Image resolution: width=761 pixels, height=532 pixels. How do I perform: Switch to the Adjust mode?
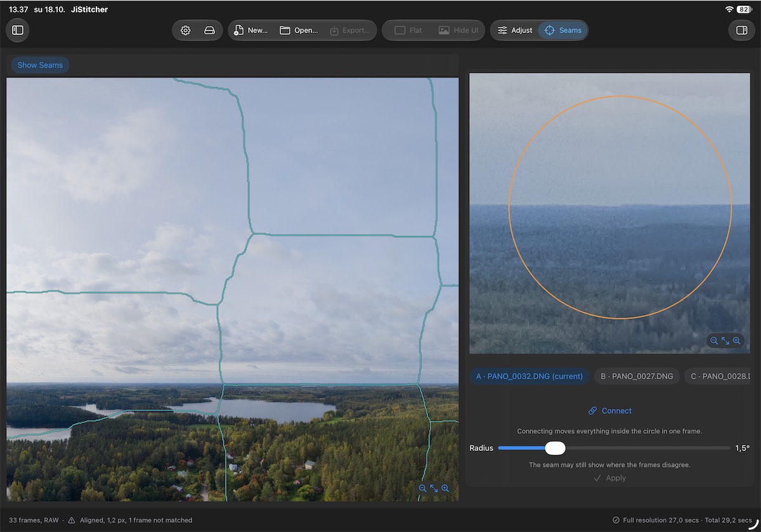(514, 30)
